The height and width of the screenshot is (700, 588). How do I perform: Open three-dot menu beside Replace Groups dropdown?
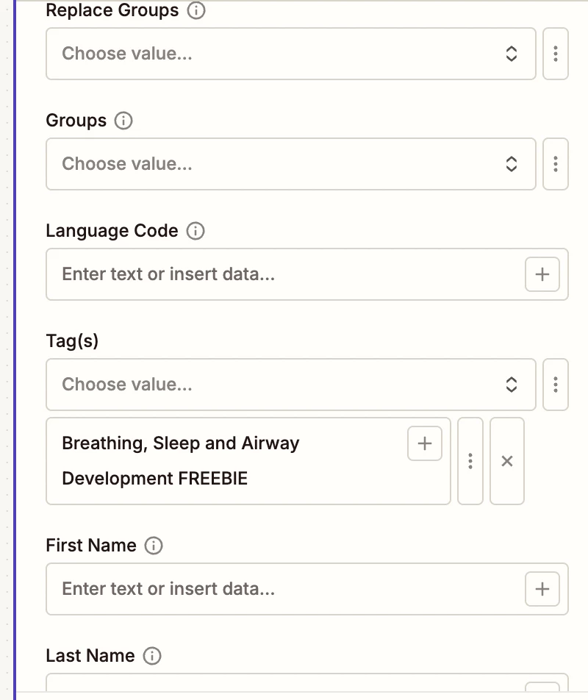point(556,54)
